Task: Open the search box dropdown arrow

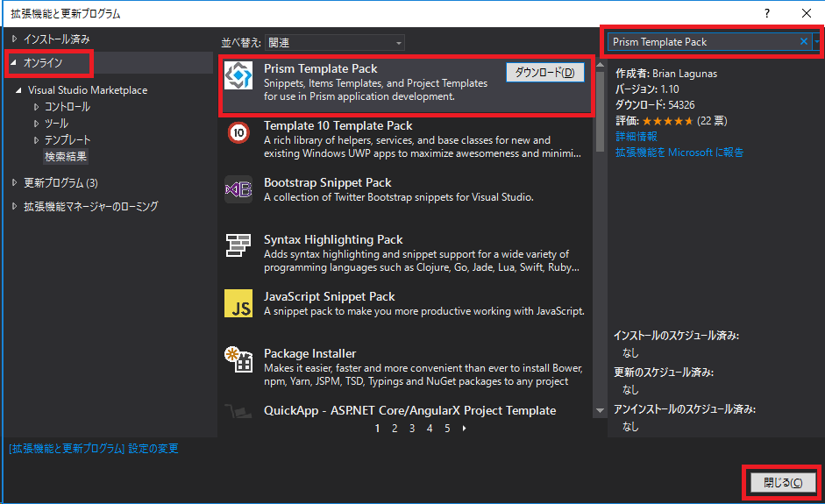Action: pyautogui.click(x=816, y=41)
